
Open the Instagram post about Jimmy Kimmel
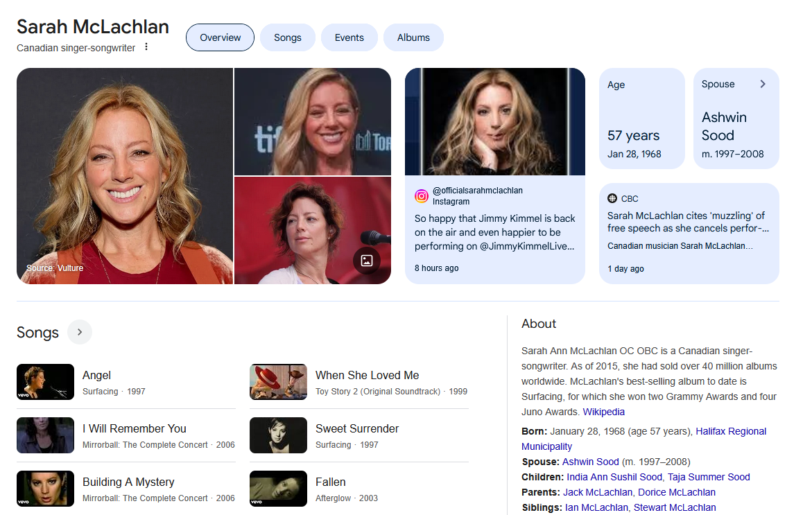click(495, 232)
